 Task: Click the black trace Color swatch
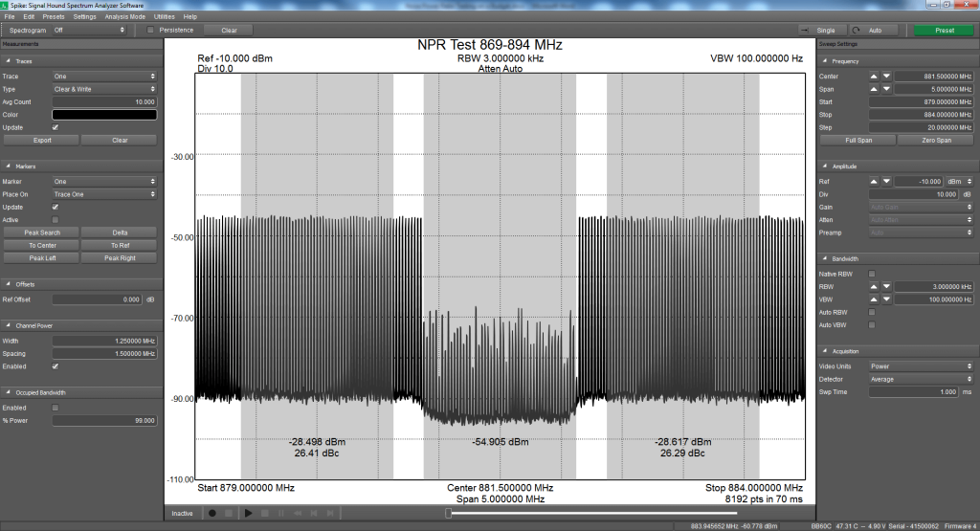pyautogui.click(x=104, y=115)
